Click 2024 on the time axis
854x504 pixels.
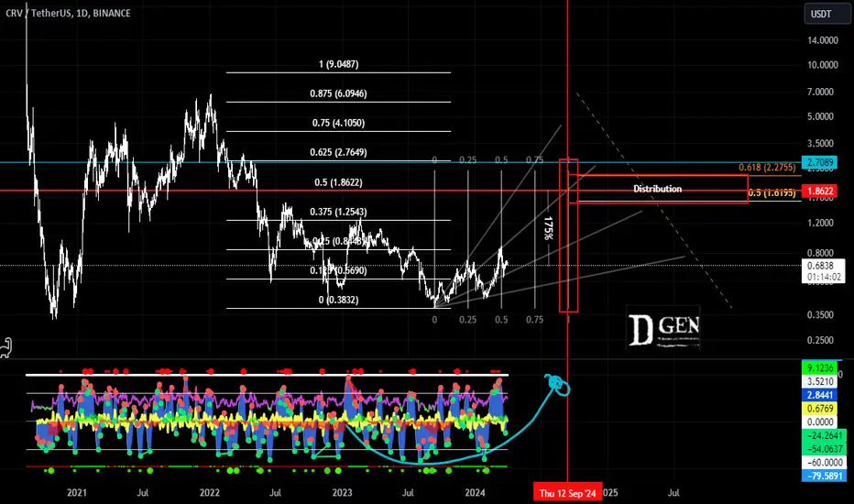click(x=475, y=493)
